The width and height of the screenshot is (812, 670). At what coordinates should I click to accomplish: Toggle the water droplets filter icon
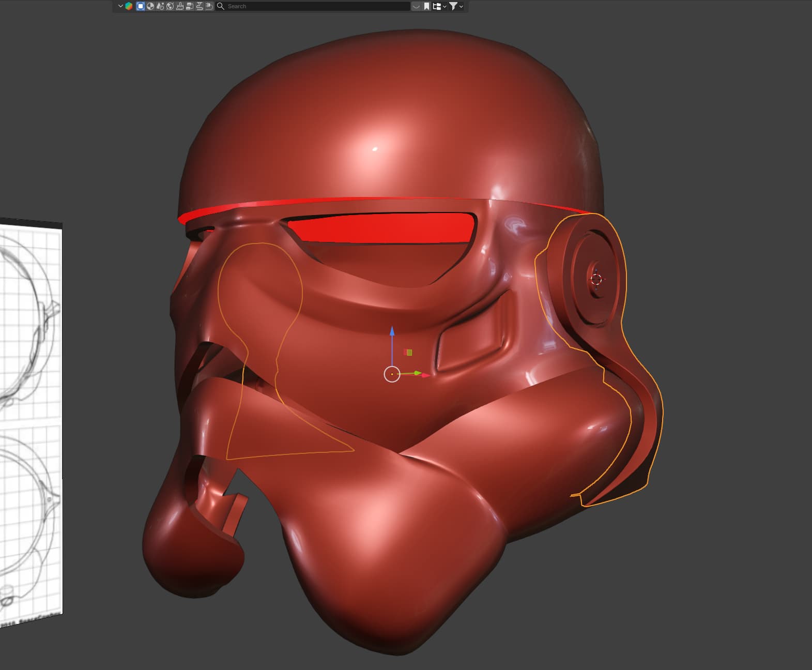[x=160, y=6]
